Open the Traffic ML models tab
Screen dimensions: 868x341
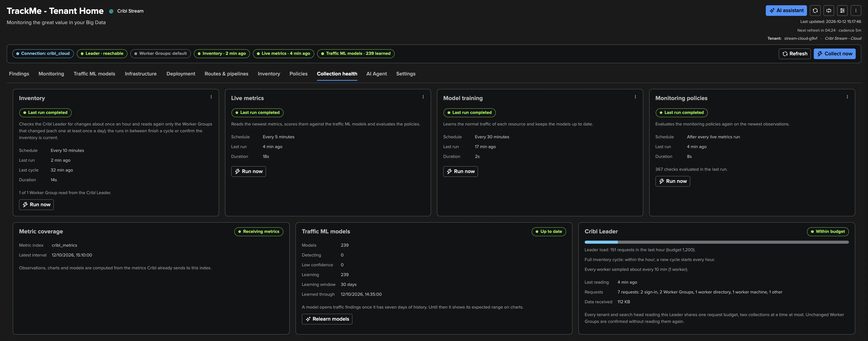(x=94, y=74)
